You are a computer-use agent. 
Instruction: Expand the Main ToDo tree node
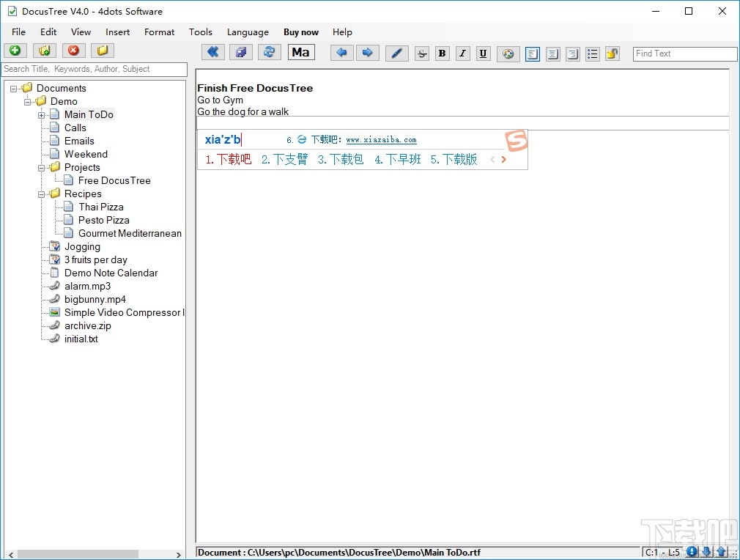(x=42, y=115)
